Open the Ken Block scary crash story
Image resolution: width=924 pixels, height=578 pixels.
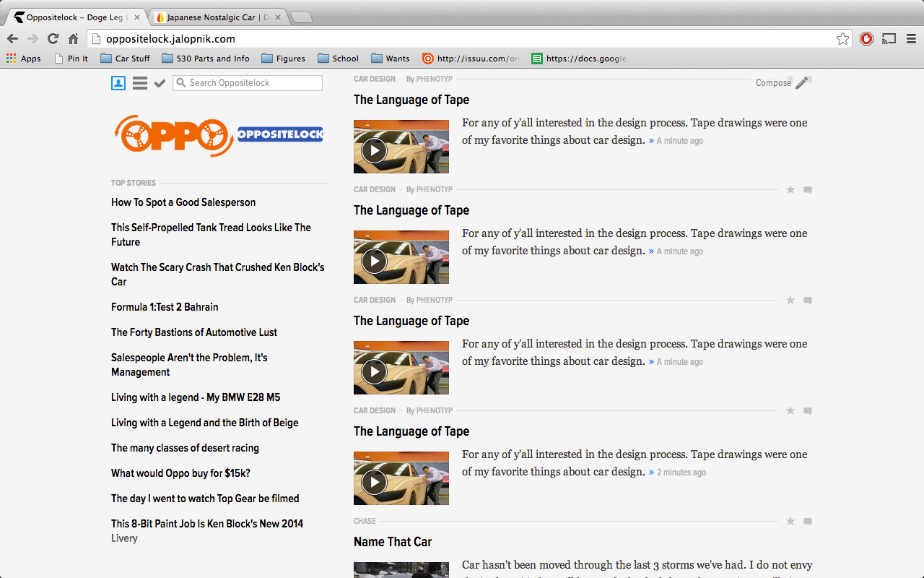[x=218, y=275]
